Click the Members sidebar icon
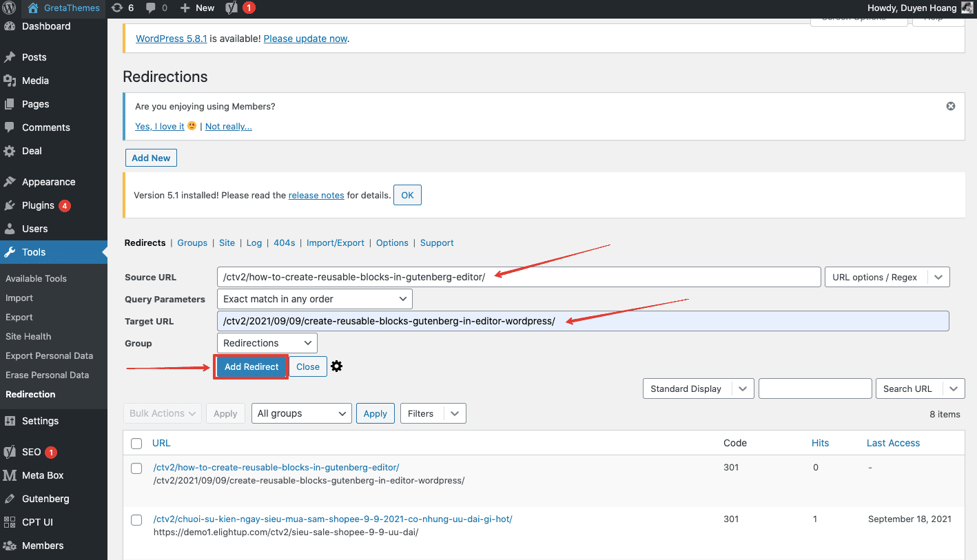977x560 pixels. [10, 546]
